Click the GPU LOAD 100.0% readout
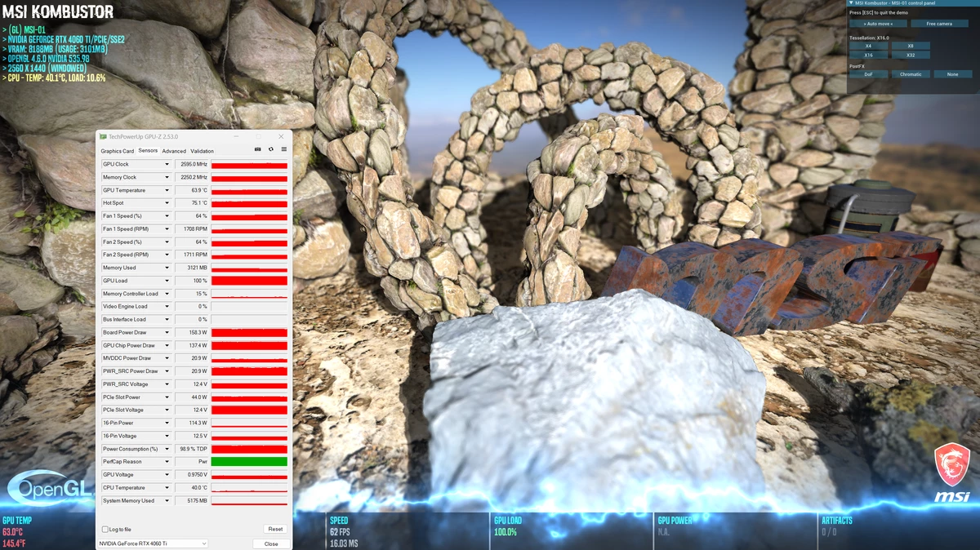This screenshot has width=980, height=550. tap(506, 532)
